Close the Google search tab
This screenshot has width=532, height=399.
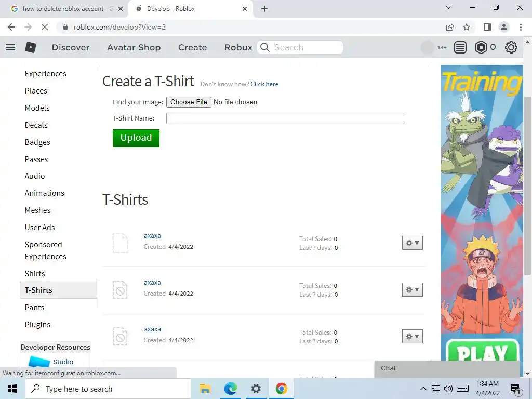(121, 9)
